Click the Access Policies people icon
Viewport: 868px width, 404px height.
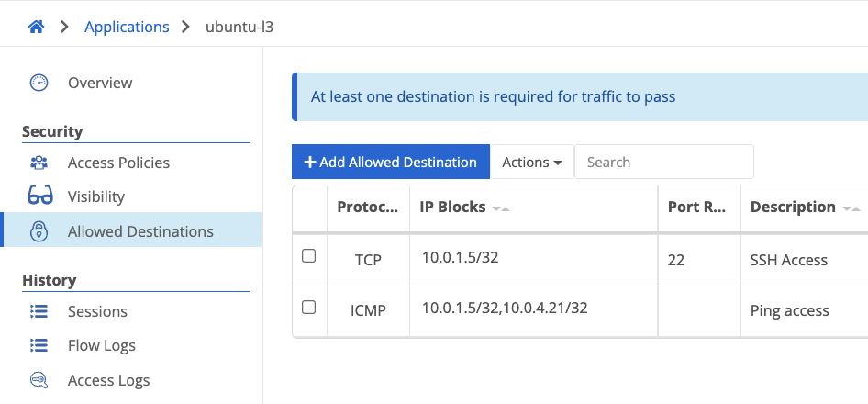click(39, 163)
